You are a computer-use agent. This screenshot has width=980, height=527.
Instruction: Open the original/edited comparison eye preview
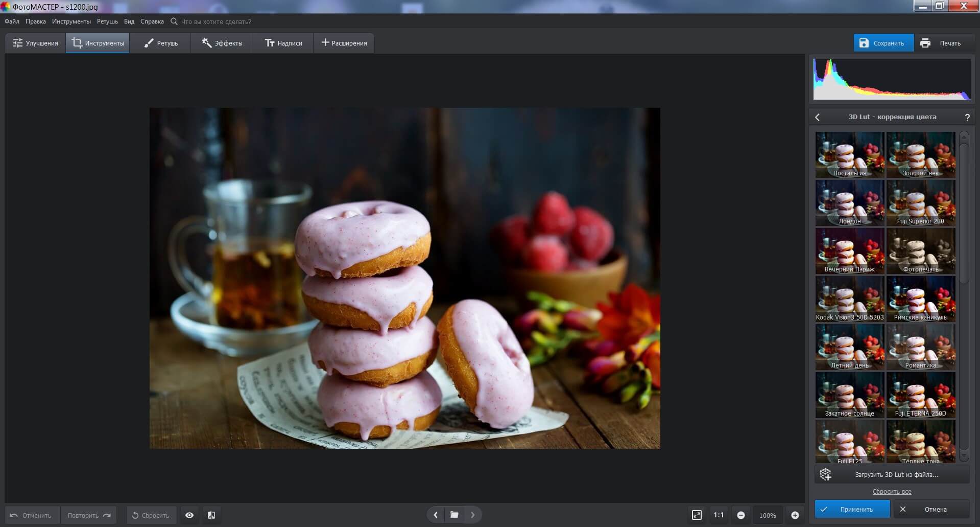click(189, 515)
